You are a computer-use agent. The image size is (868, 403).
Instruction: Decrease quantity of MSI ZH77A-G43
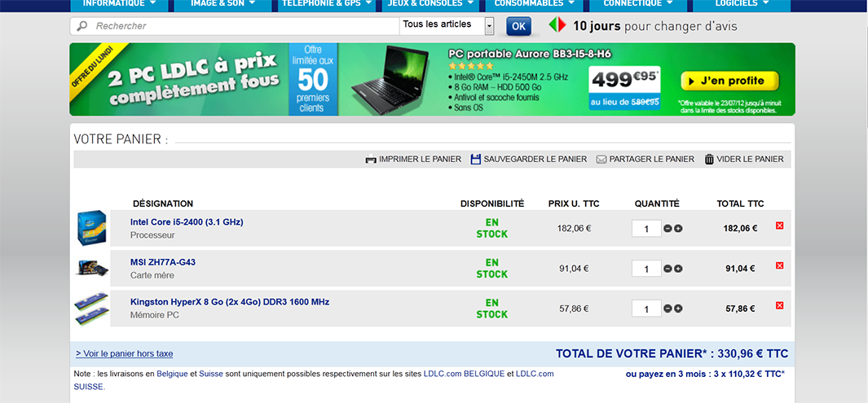coord(668,269)
